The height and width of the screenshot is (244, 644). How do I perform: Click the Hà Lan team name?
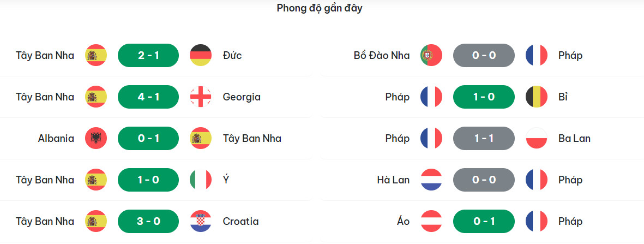click(393, 180)
